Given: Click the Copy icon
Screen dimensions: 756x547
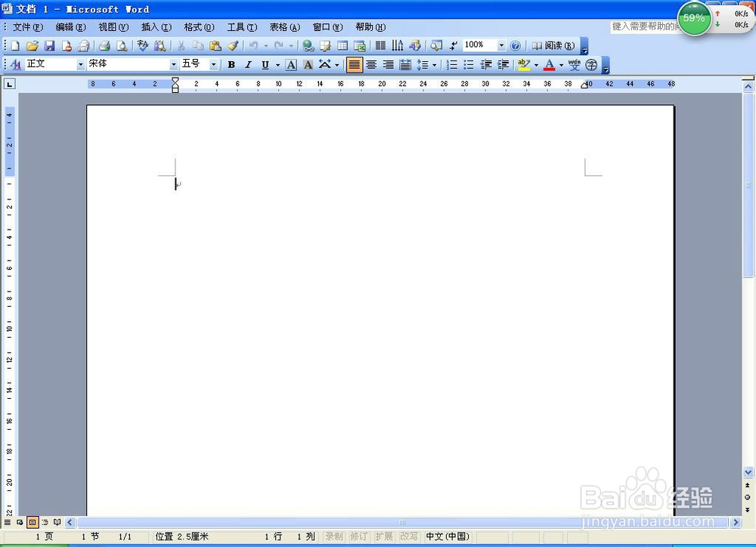Looking at the screenshot, I should point(198,46).
